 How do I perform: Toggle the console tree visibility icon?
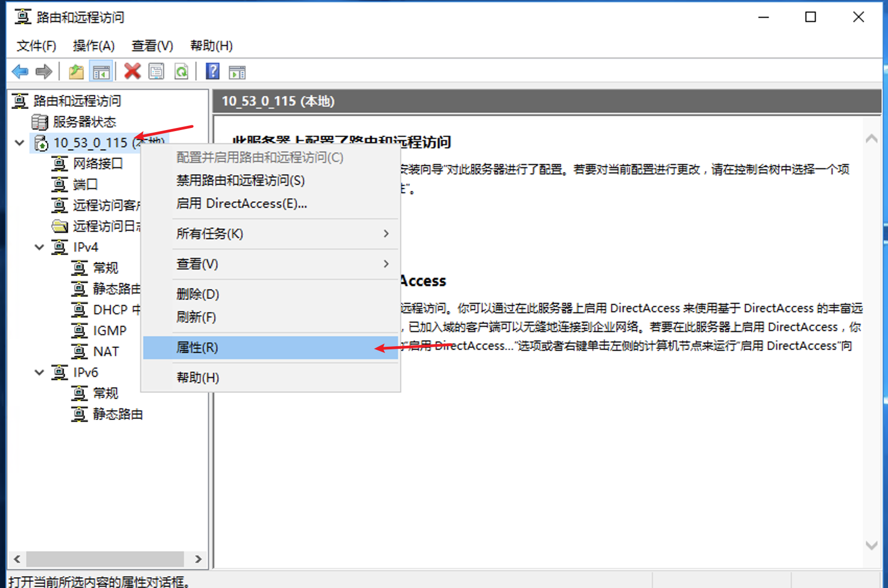101,71
